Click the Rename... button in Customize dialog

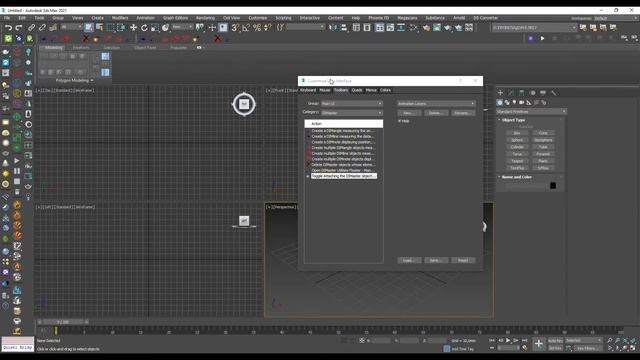(x=463, y=113)
